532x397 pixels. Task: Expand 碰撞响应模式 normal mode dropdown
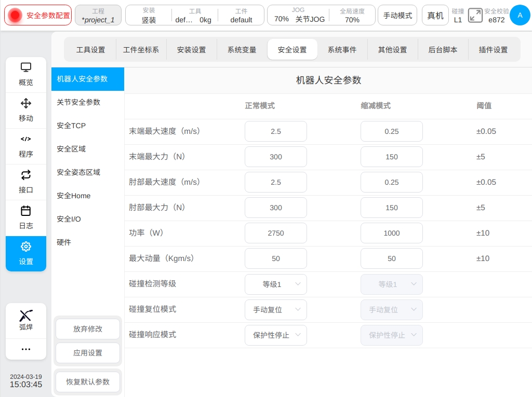tap(276, 335)
